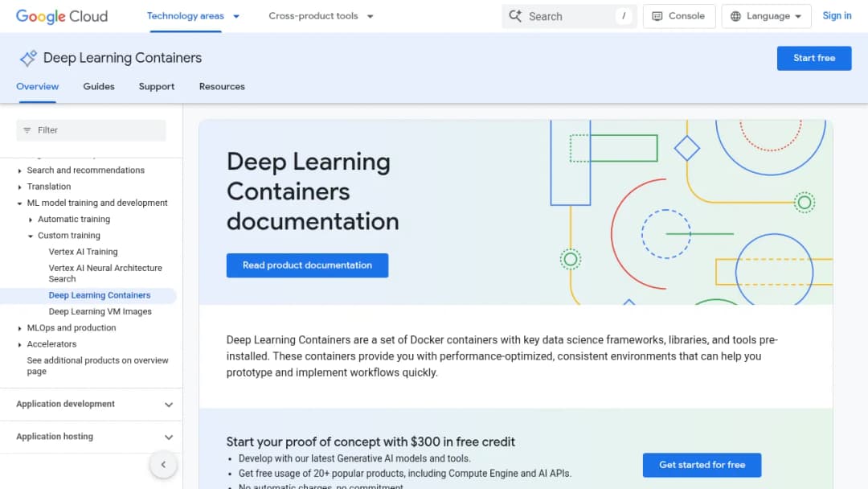
Task: Open the Google Cloud logo homepage
Action: 62,17
